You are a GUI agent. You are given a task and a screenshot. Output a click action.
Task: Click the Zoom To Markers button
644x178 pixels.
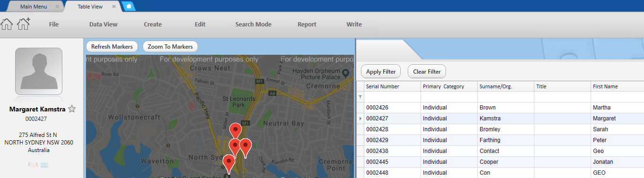click(170, 47)
